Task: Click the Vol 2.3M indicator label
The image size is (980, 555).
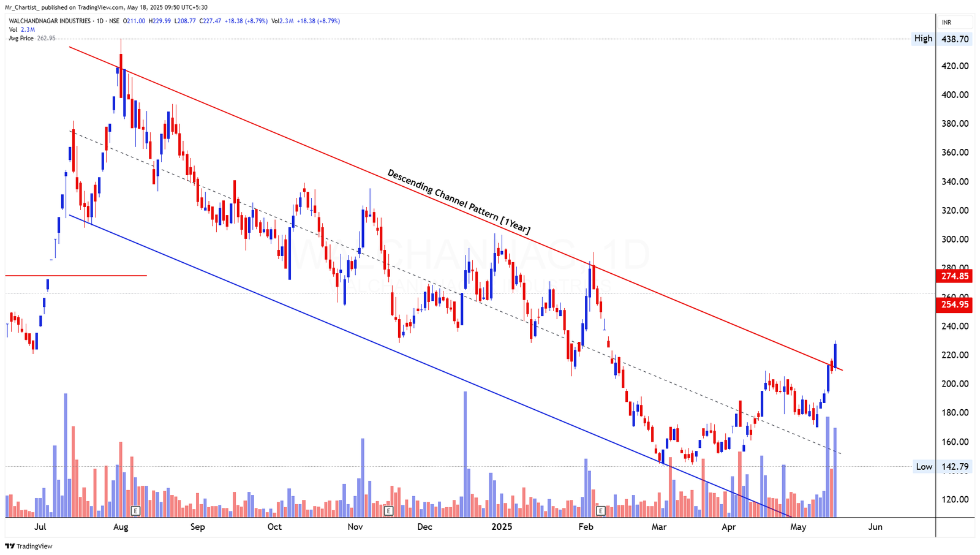Action: [x=21, y=29]
